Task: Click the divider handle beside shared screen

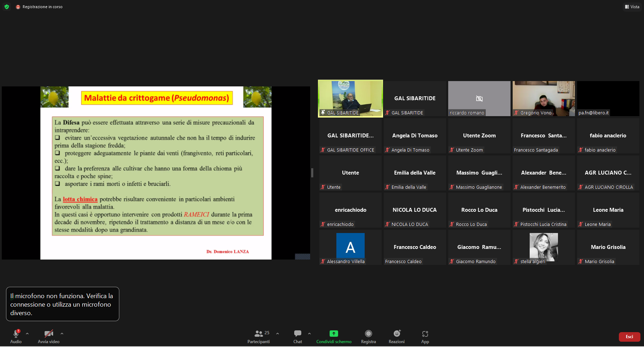Action: click(312, 173)
